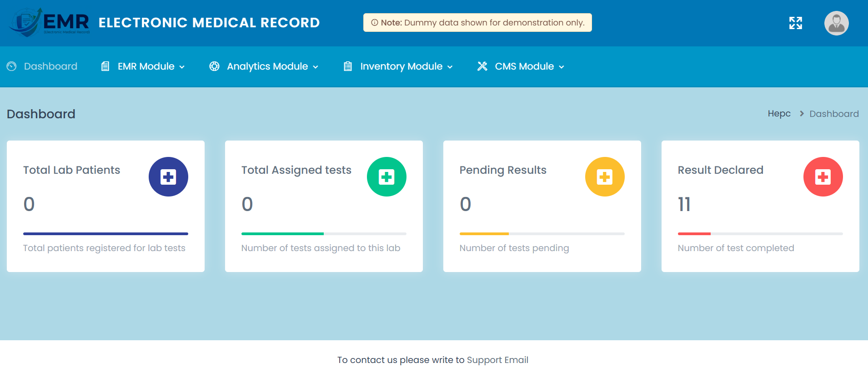The height and width of the screenshot is (378, 868).
Task: Open the Inventory Module dropdown arrow
Action: click(450, 67)
